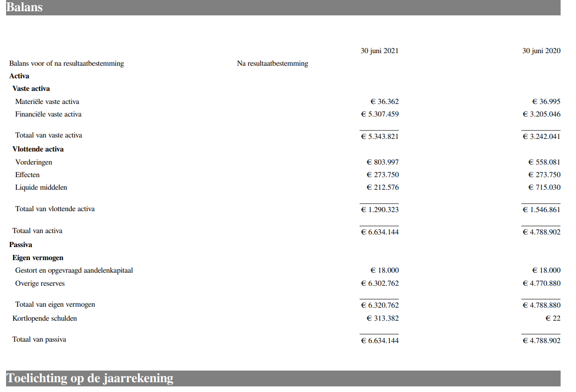Screen dimensions: 576x392
Task: Select Overige reserves amount "€ 4.770.880"
Action: click(x=542, y=283)
